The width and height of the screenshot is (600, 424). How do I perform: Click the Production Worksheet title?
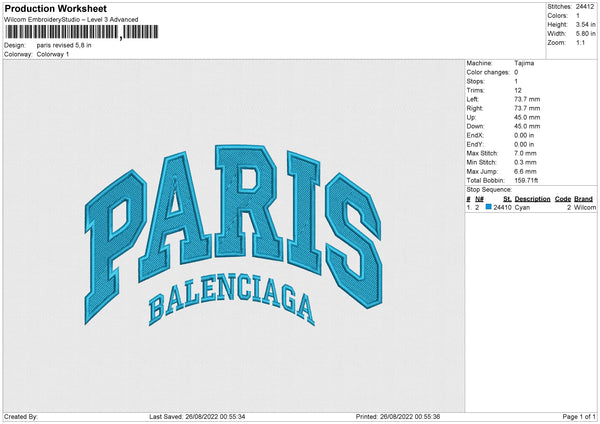tap(69, 8)
